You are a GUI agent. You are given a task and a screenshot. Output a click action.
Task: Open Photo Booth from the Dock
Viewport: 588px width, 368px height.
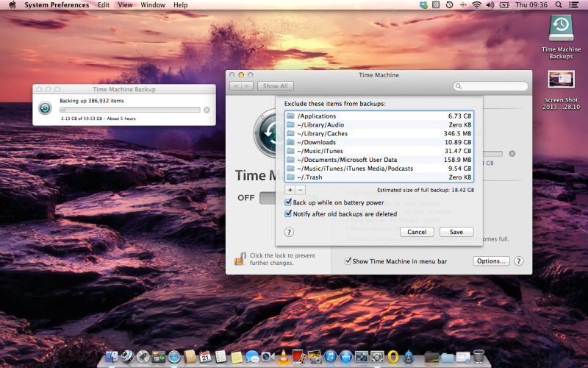(298, 357)
